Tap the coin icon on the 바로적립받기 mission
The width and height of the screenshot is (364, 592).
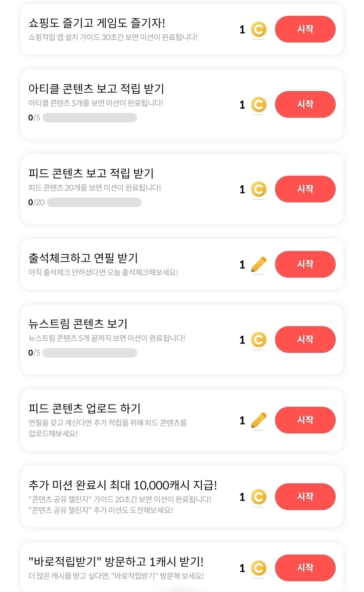(259, 568)
